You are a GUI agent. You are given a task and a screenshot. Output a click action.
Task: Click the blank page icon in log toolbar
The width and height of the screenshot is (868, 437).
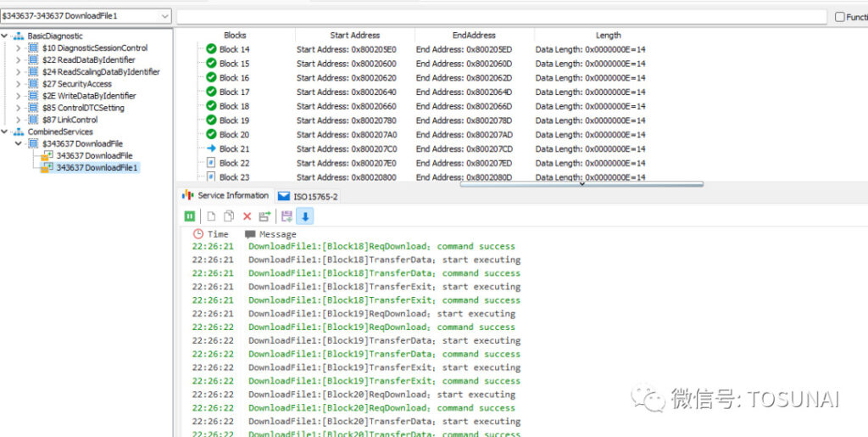(x=211, y=216)
